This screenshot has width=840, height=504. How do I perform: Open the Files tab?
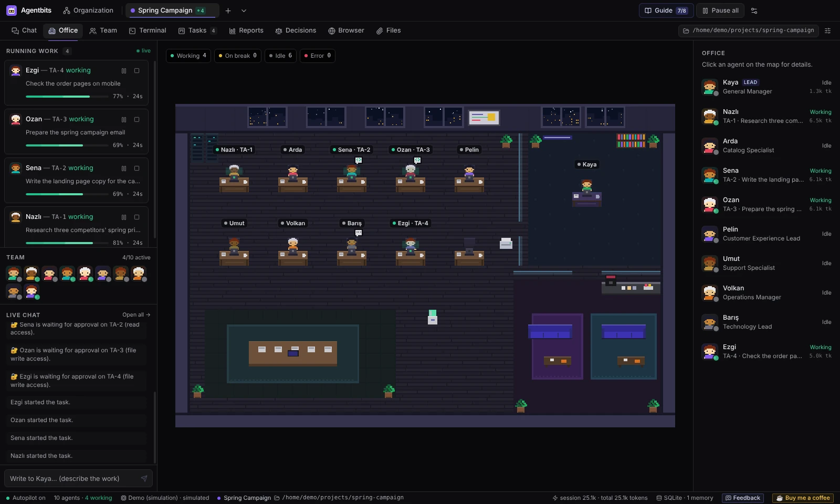pyautogui.click(x=388, y=30)
